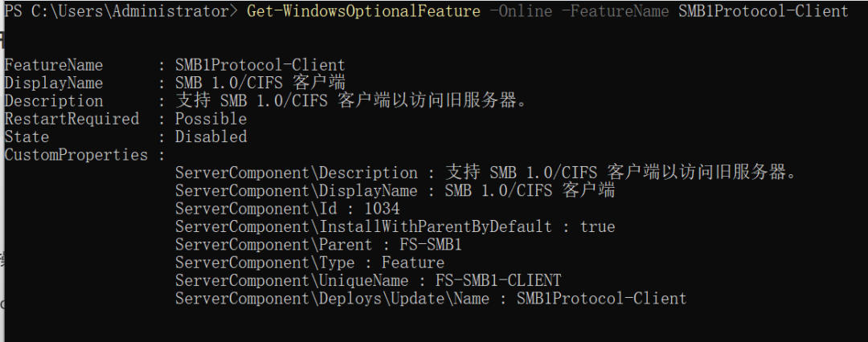Click the DisplayName value SMB 1.0/CIFS 客户端

click(x=260, y=83)
